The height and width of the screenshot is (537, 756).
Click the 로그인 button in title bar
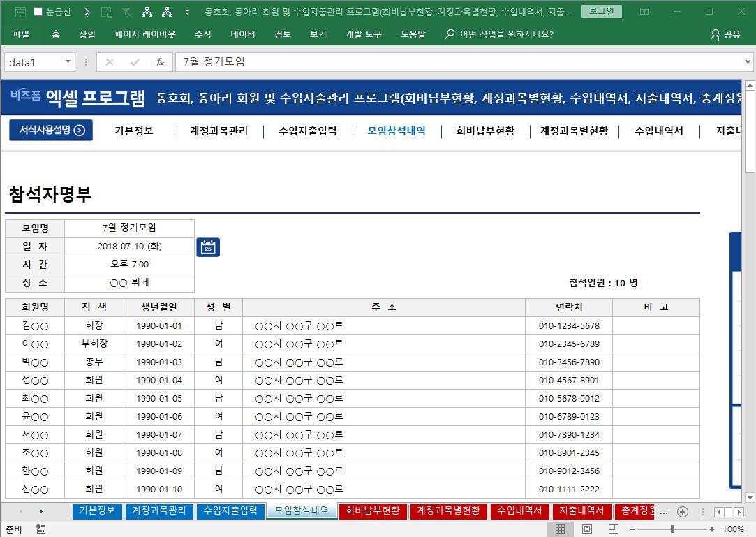pos(601,12)
